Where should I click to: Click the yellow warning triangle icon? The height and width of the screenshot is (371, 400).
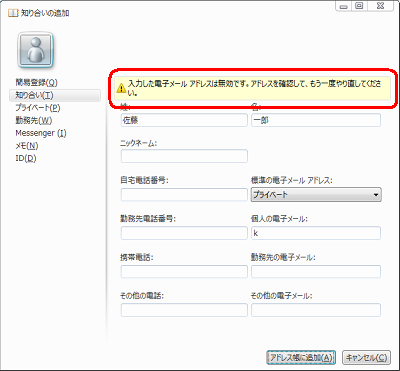[x=121, y=88]
